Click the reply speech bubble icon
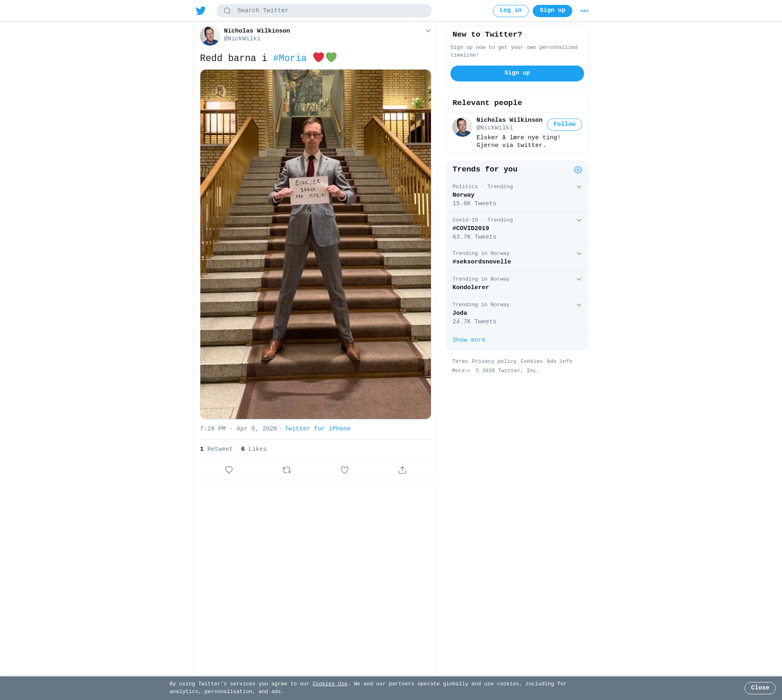Viewport: 782px width, 700px height. pyautogui.click(x=229, y=470)
